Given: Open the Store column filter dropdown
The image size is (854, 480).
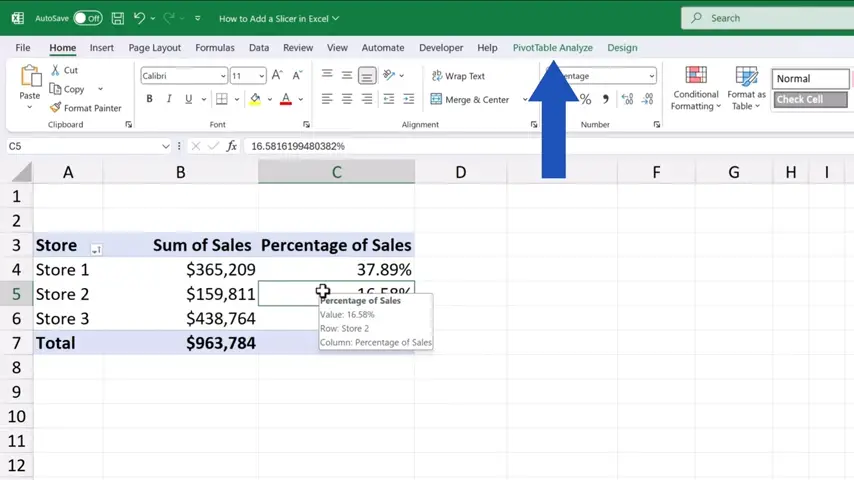Looking at the screenshot, I should 96,249.
